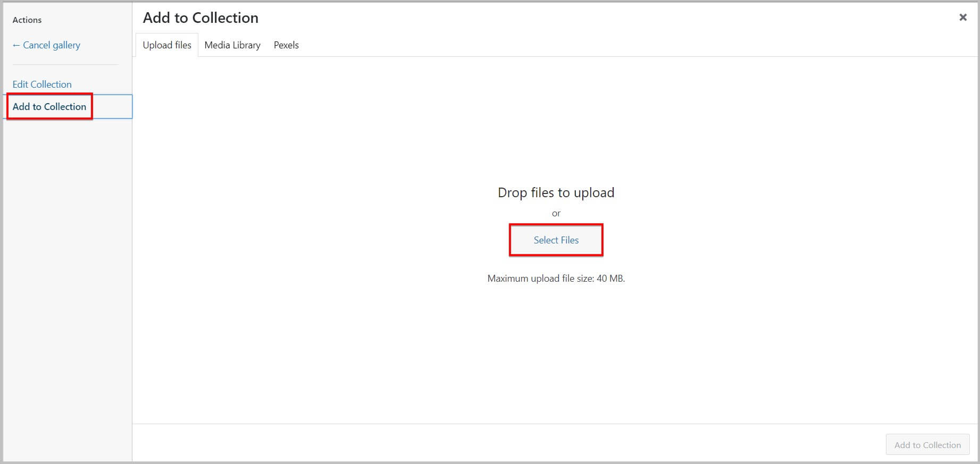Click the 'or' text above Select Files

pos(556,214)
